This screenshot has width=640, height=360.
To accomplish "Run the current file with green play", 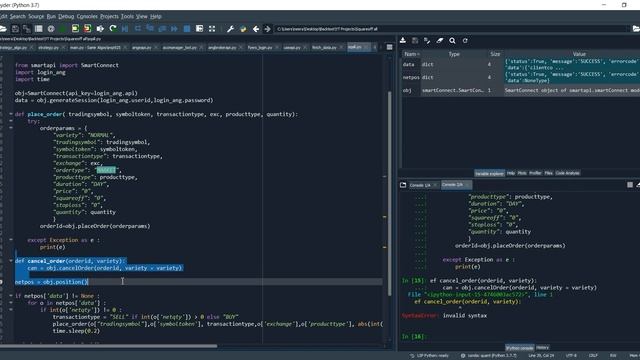I will (x=63, y=29).
